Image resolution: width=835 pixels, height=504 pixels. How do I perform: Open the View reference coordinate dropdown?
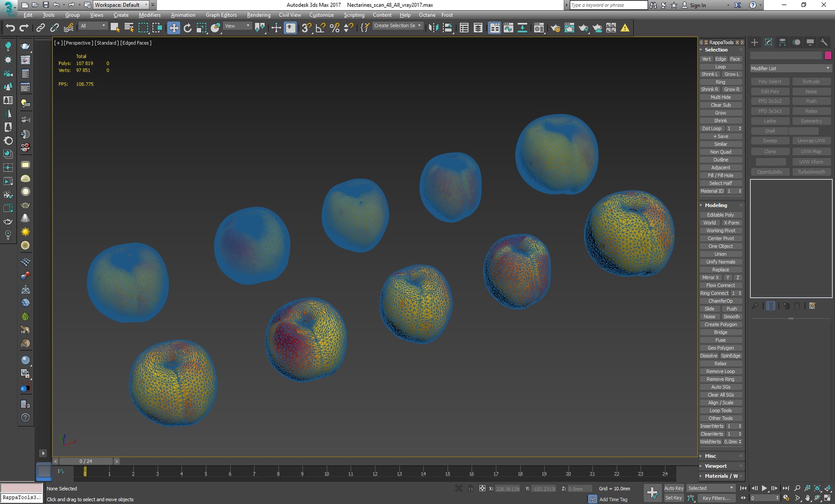click(237, 26)
